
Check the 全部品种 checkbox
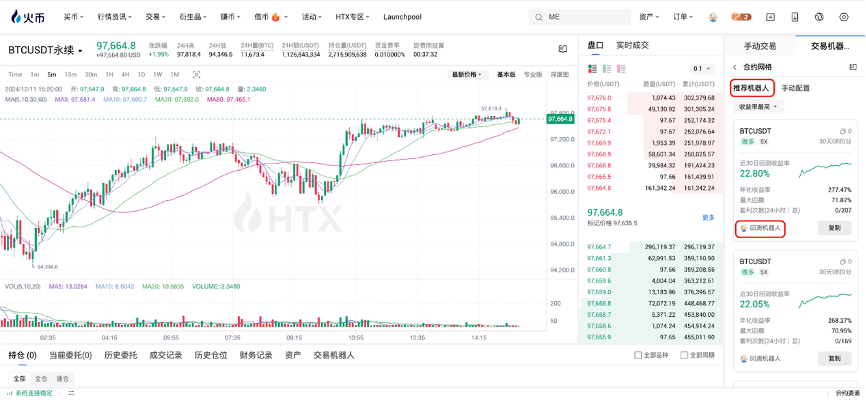pos(638,355)
